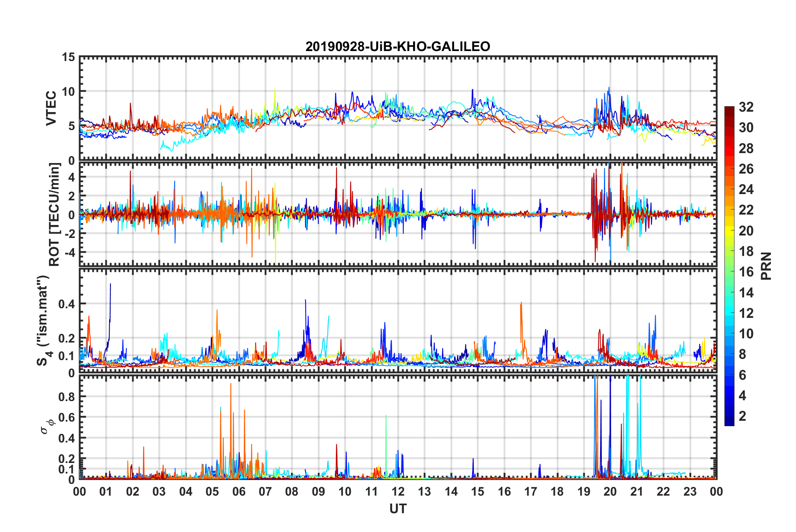Click the orange S4 spike near 16:40 UT
796x532 pixels.
click(521, 322)
